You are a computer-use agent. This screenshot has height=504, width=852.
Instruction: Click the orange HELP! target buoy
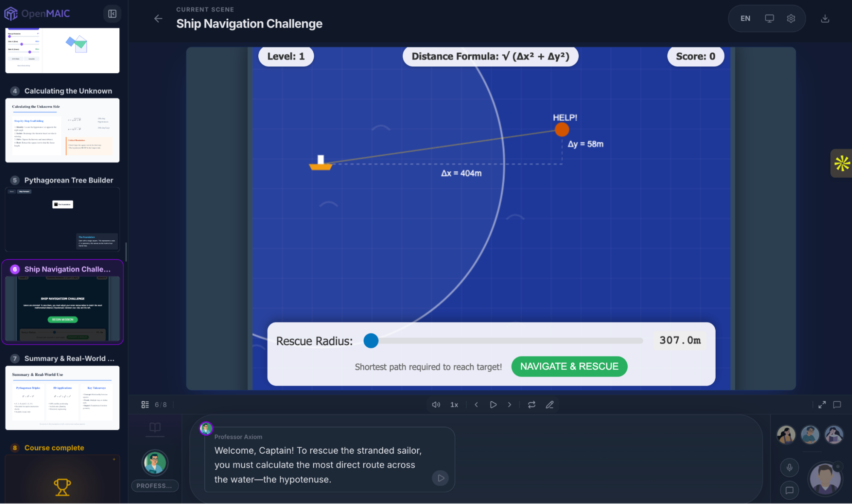coord(562,130)
